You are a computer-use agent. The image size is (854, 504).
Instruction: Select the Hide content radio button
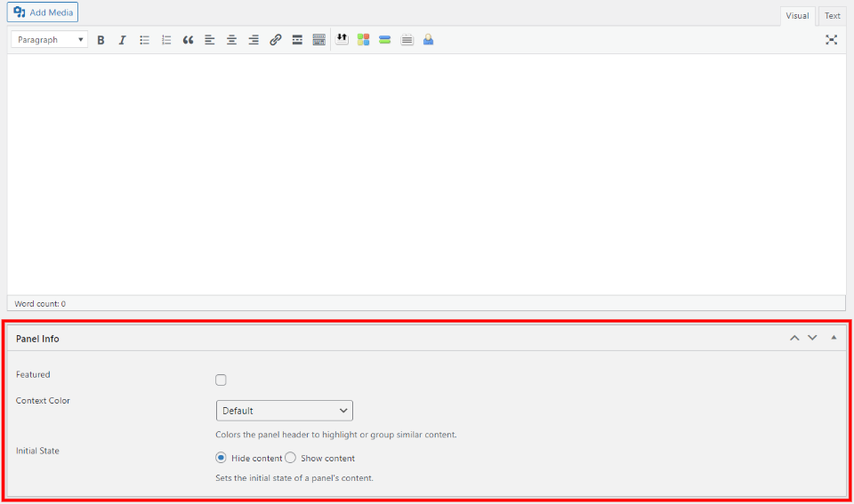pos(221,458)
